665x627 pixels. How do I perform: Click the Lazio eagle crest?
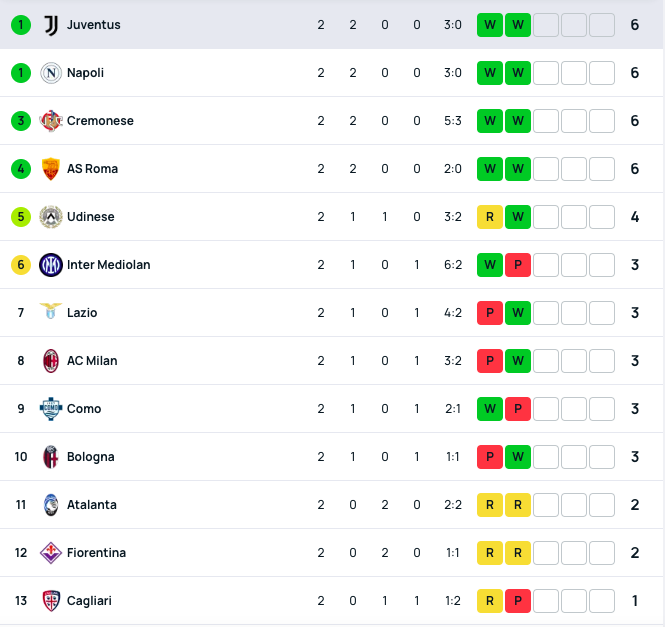[51, 311]
